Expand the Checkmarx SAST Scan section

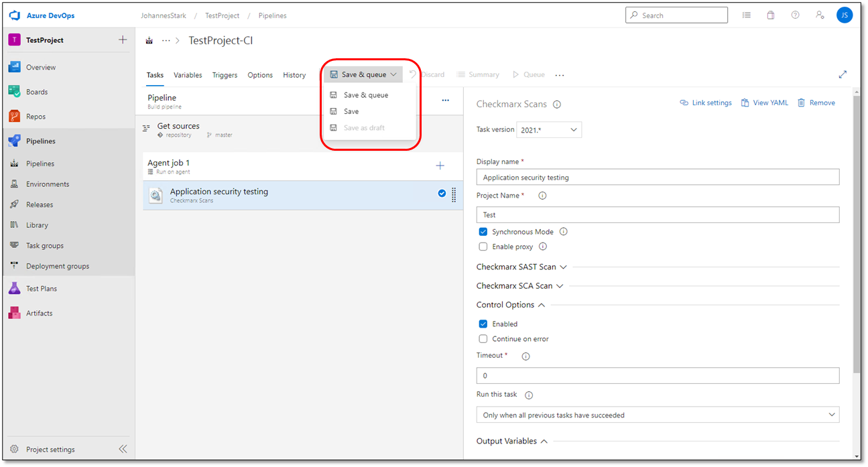(521, 267)
